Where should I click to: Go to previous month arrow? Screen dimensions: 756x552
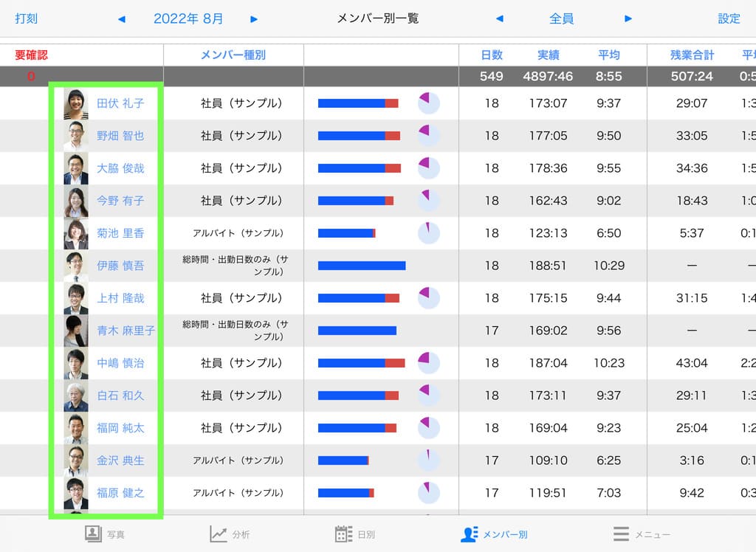point(122,19)
